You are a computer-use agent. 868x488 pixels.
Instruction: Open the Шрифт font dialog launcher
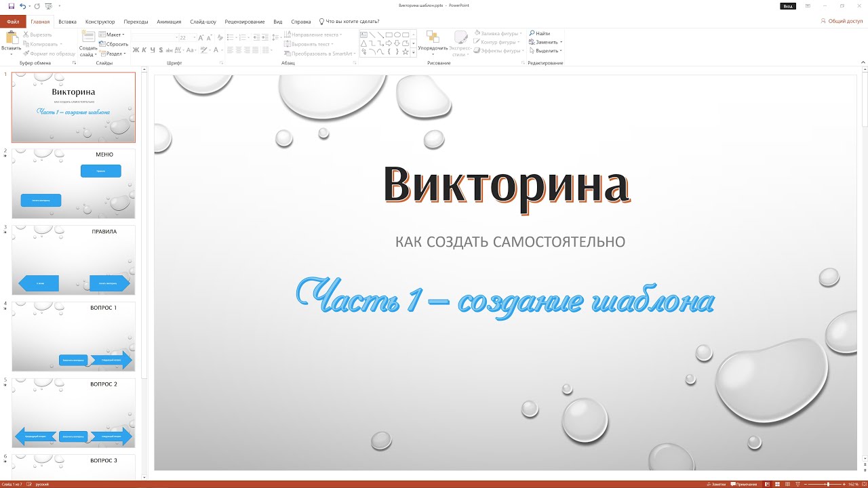point(222,63)
